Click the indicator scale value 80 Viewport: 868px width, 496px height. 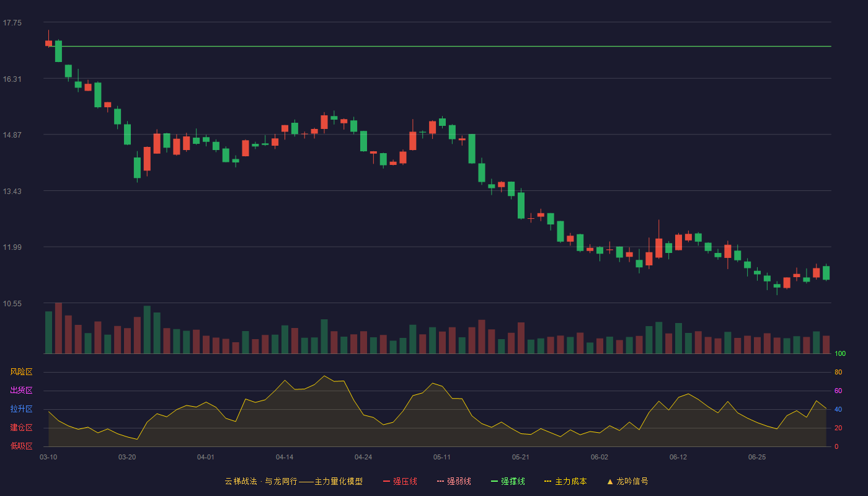tap(838, 372)
